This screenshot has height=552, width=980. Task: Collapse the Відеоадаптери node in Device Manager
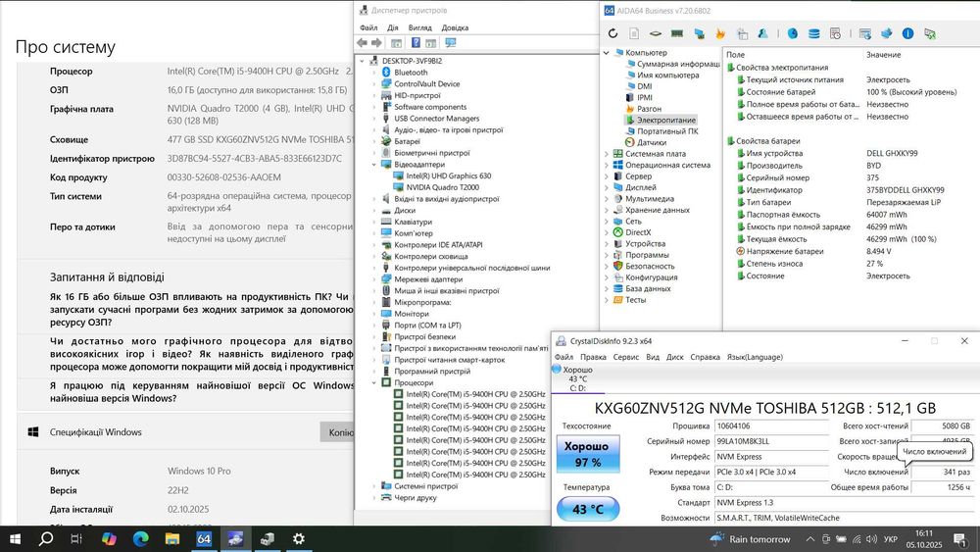(x=373, y=165)
